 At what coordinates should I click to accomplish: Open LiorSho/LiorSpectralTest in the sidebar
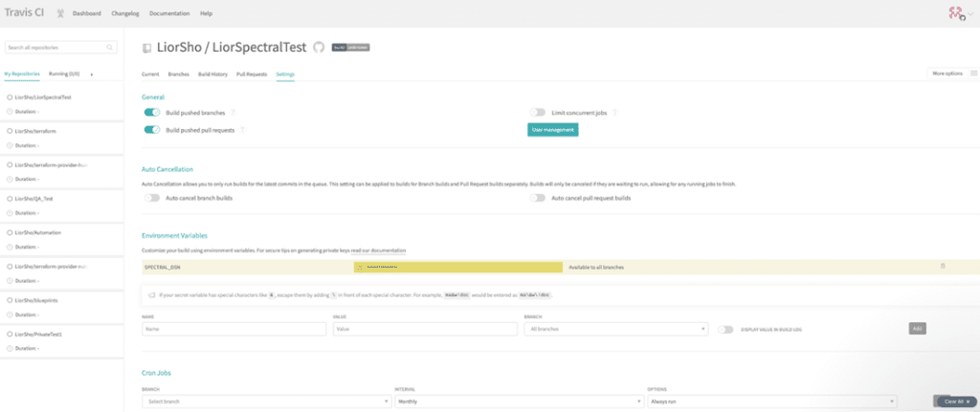tap(43, 98)
